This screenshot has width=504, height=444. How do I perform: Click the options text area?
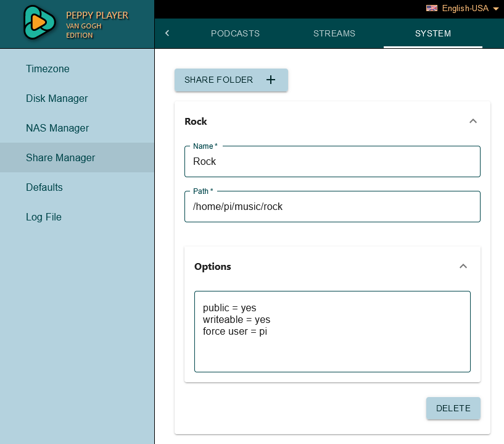[x=333, y=332]
